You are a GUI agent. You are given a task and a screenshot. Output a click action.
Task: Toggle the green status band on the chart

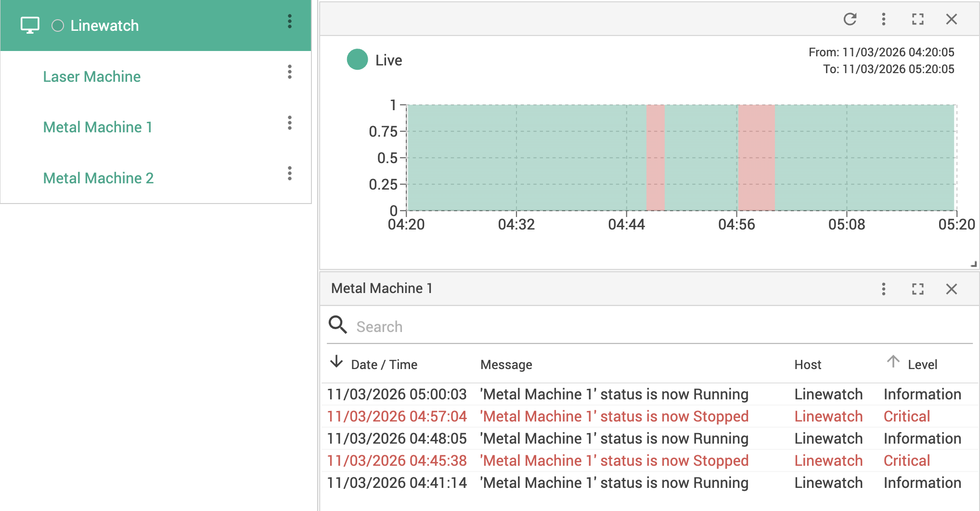click(x=529, y=159)
